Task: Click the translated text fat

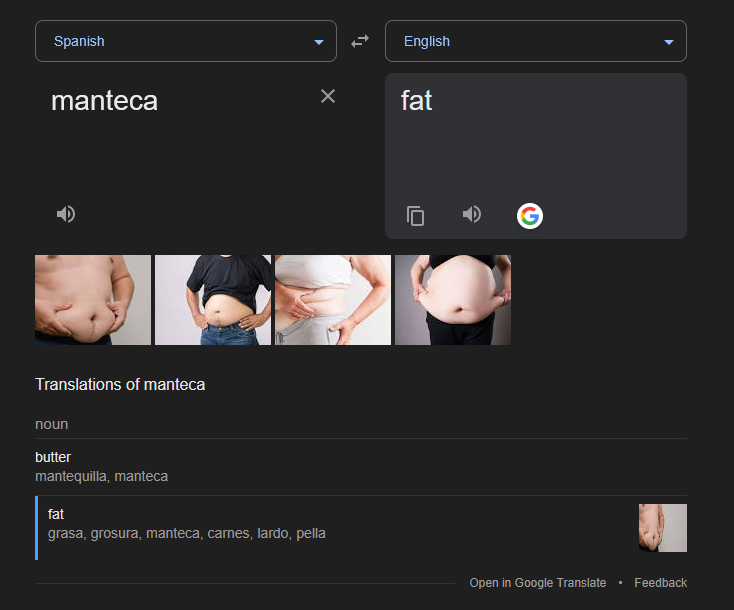Action: point(416,101)
